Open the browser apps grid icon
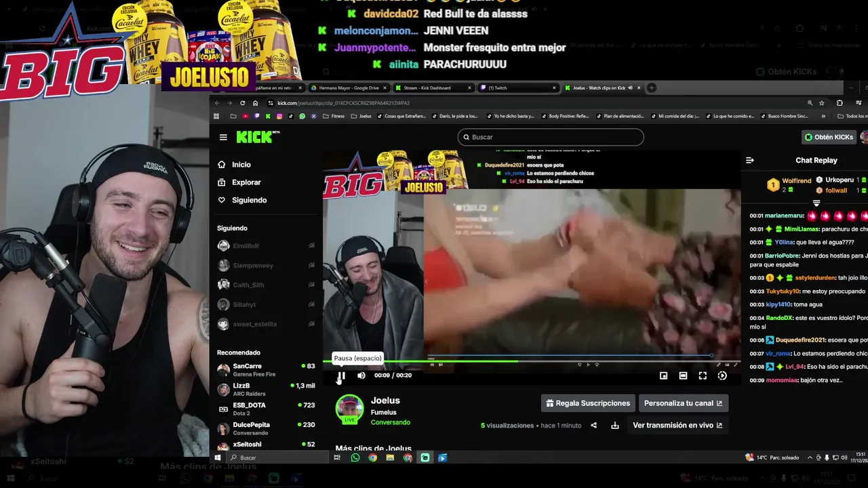This screenshot has height=488, width=868. point(216,116)
